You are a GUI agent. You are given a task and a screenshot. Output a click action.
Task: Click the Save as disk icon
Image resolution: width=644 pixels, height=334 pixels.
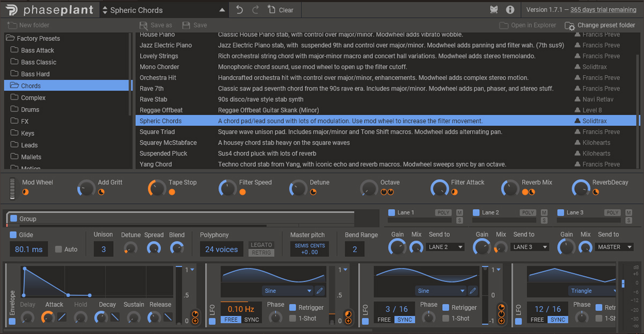(x=143, y=25)
